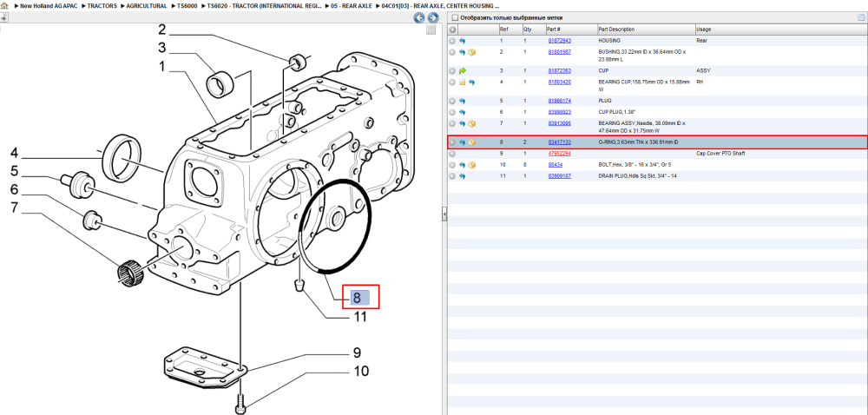The width and height of the screenshot is (868, 415).
Task: Click the package icon for BEARING ASSY row
Action: (471, 122)
